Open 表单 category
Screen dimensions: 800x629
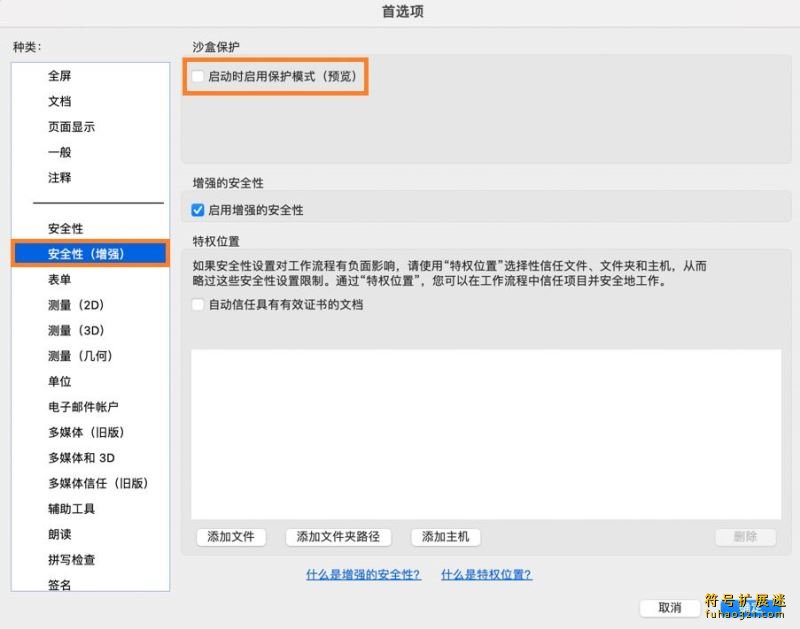coord(60,280)
